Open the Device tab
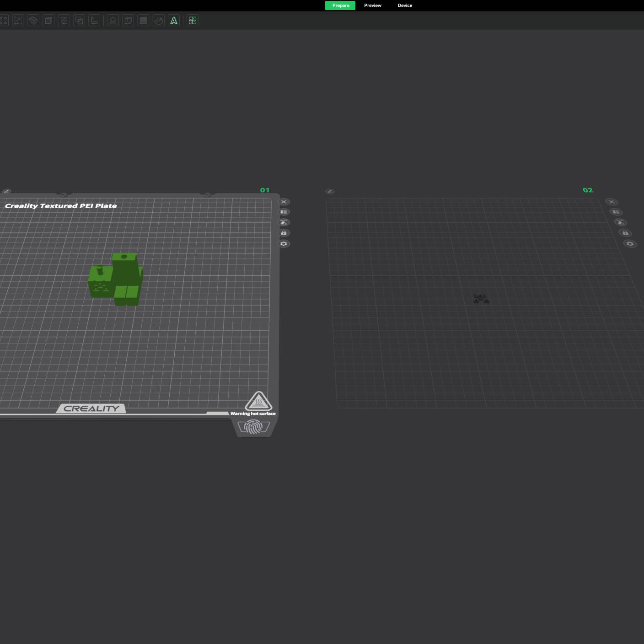Image resolution: width=644 pixels, height=644 pixels. [405, 5]
